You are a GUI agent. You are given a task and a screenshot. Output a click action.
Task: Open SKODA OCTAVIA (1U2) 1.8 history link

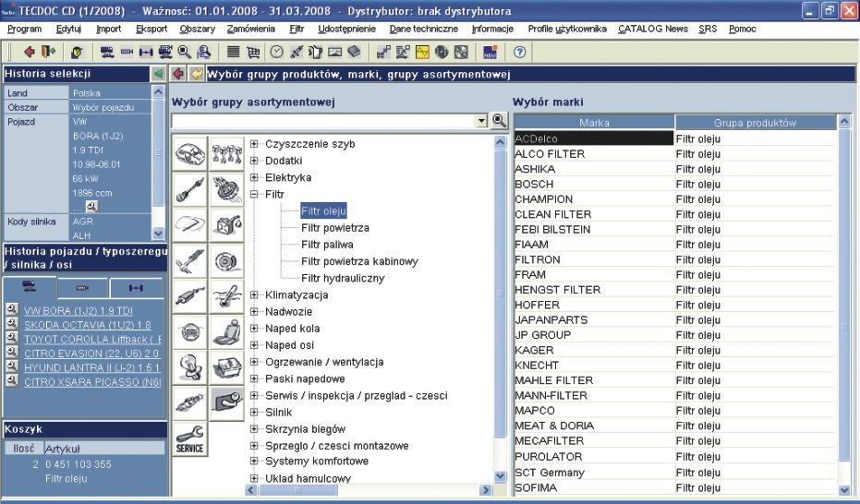[x=88, y=325]
